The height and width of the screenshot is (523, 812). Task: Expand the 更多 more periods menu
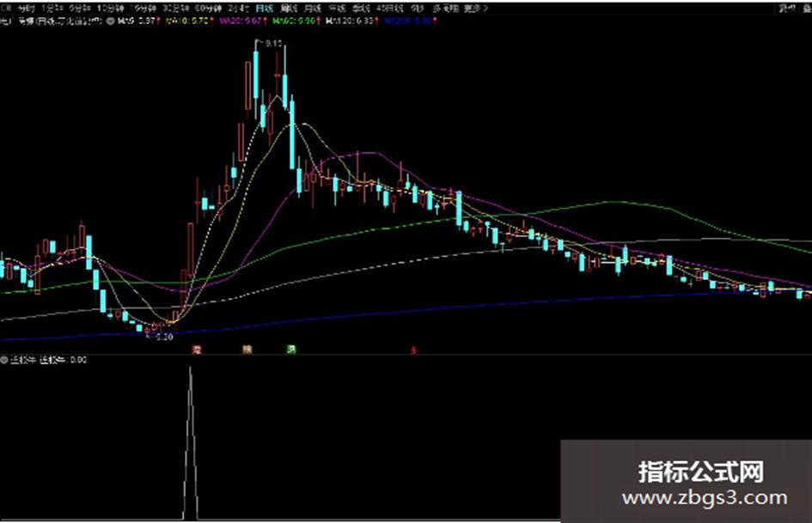(475, 9)
